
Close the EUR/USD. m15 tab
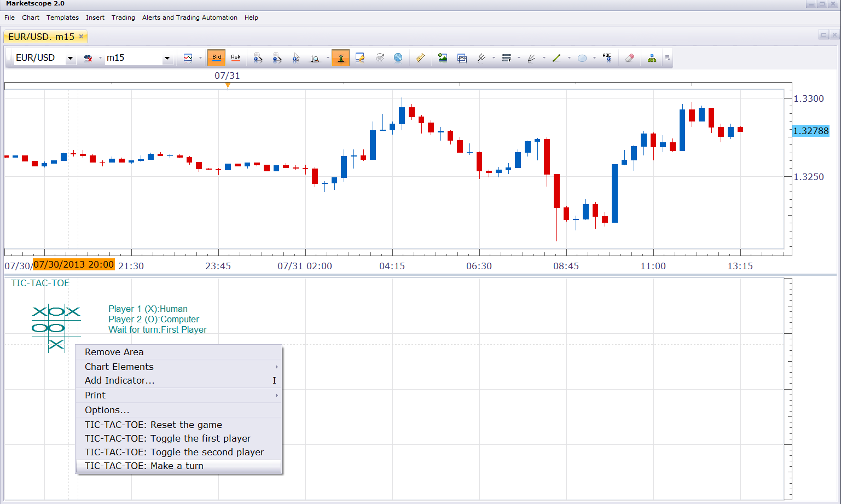click(82, 37)
